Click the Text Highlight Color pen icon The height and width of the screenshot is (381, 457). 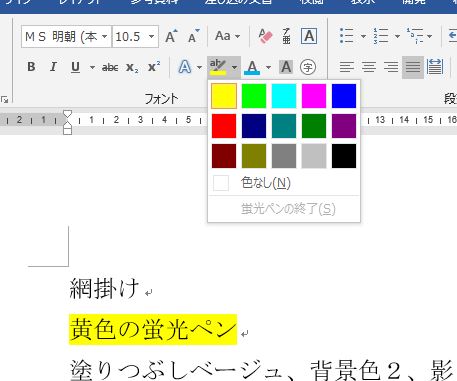click(x=218, y=67)
